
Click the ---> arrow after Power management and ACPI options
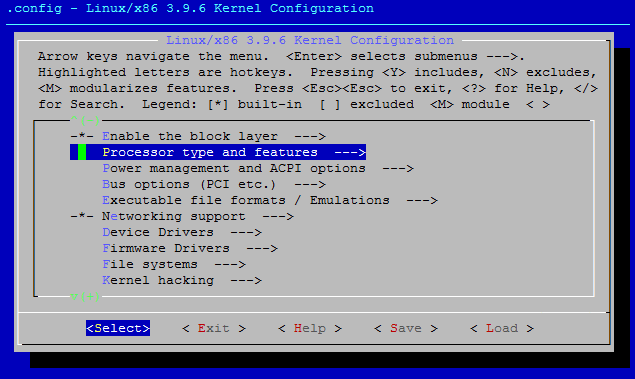pos(398,168)
